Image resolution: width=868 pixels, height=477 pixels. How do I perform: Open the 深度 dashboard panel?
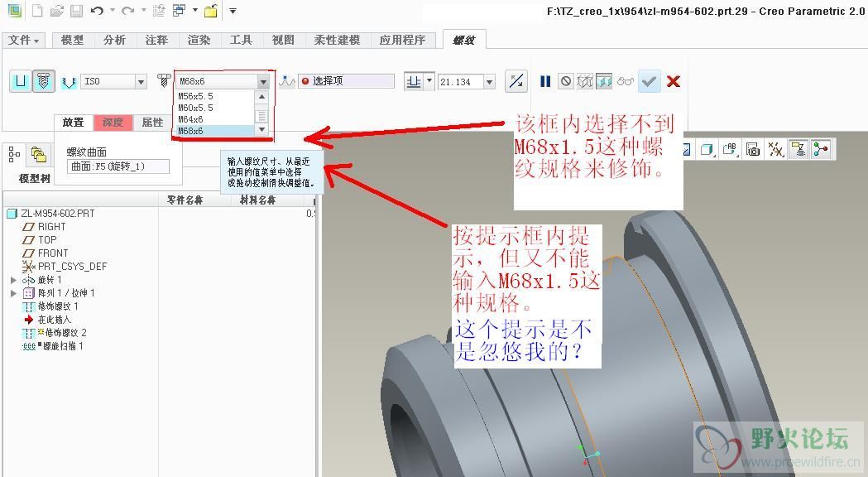(x=113, y=123)
